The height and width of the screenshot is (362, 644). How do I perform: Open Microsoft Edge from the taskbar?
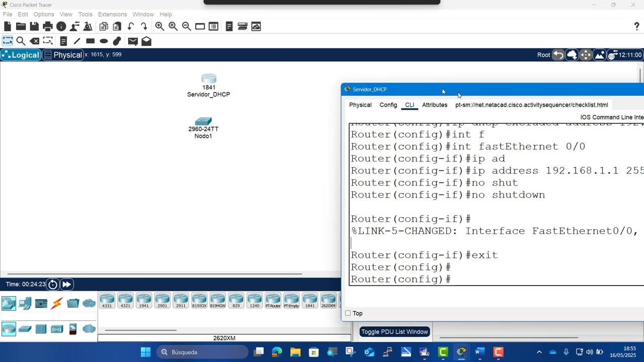pos(277,352)
